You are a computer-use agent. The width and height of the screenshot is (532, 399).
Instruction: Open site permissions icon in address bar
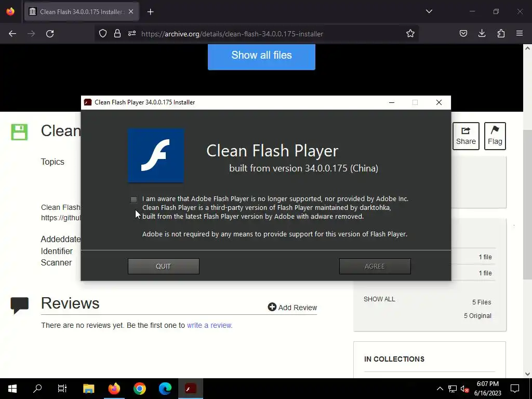click(132, 33)
